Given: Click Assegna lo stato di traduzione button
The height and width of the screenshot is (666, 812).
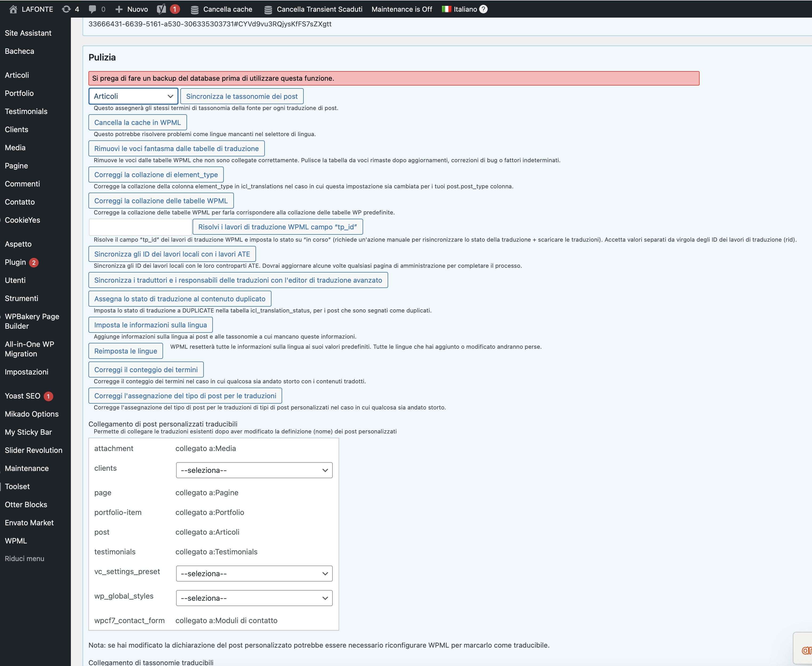Looking at the screenshot, I should [180, 299].
